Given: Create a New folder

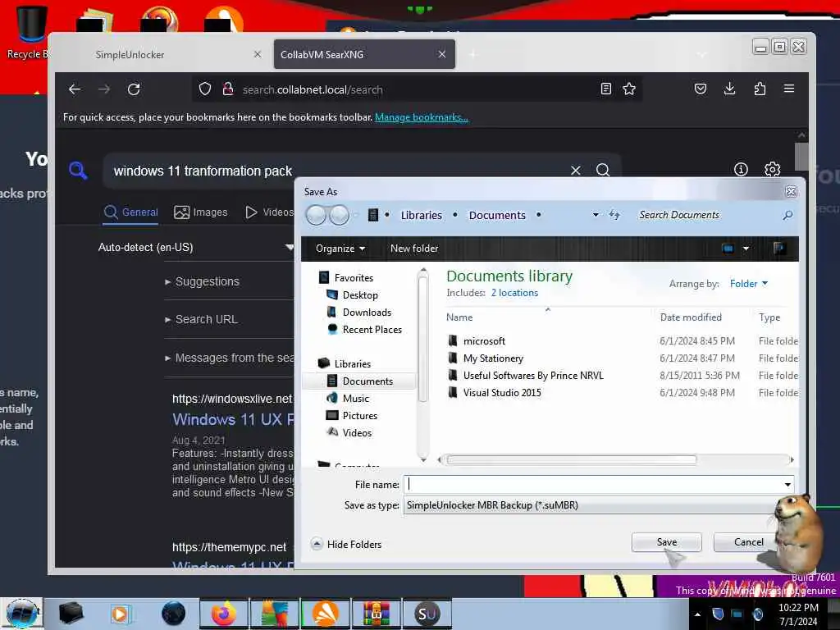Looking at the screenshot, I should [414, 249].
